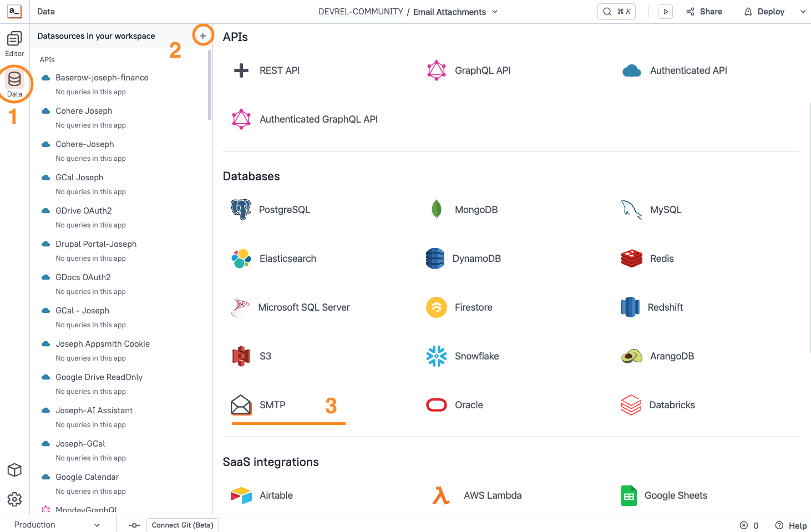
Task: Click the git commit icon in status bar
Action: click(134, 525)
